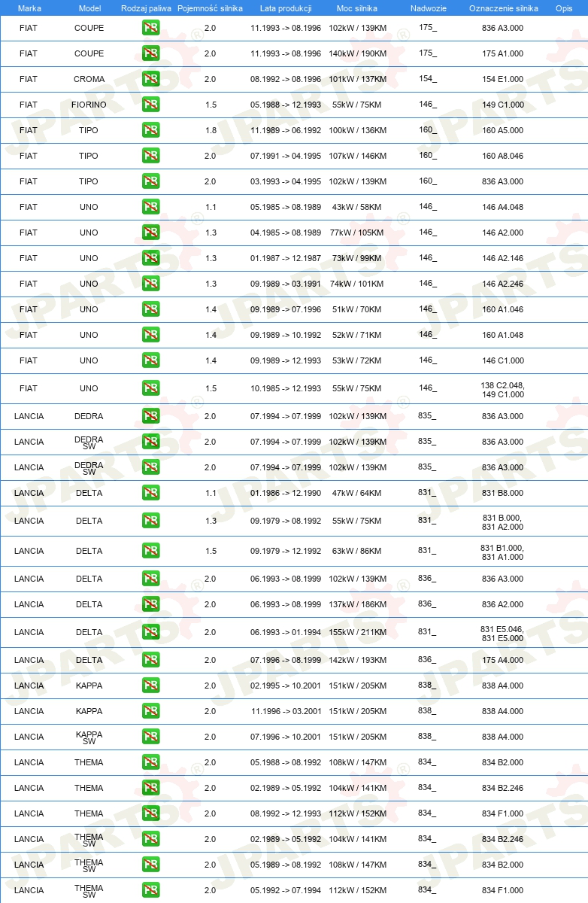588x903 pixels.
Task: Select engine code 146 A2.146
Action: point(503,258)
